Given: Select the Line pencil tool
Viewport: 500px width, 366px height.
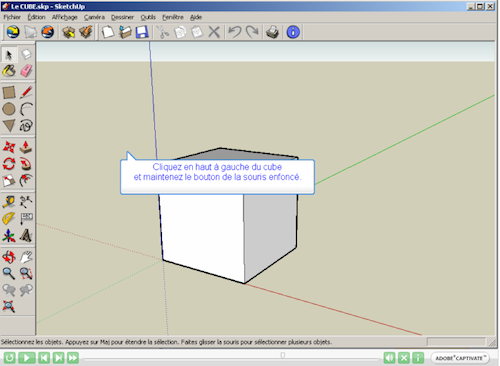Looking at the screenshot, I should [26, 92].
